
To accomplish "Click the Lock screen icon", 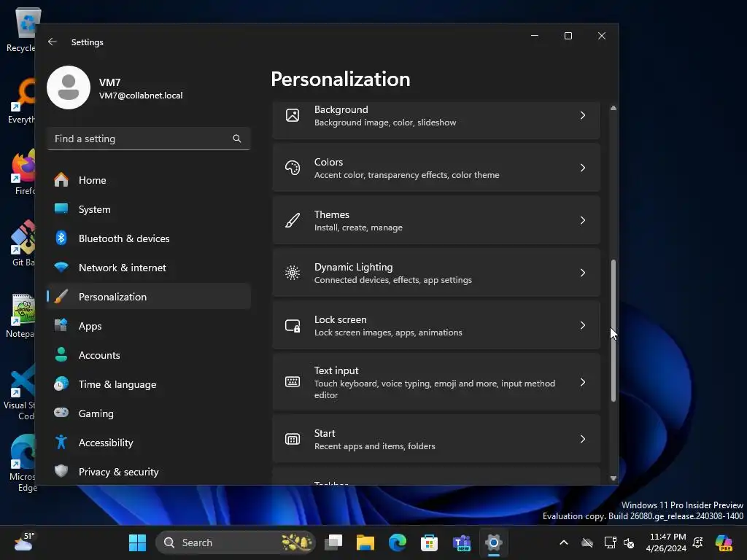I will [x=293, y=325].
